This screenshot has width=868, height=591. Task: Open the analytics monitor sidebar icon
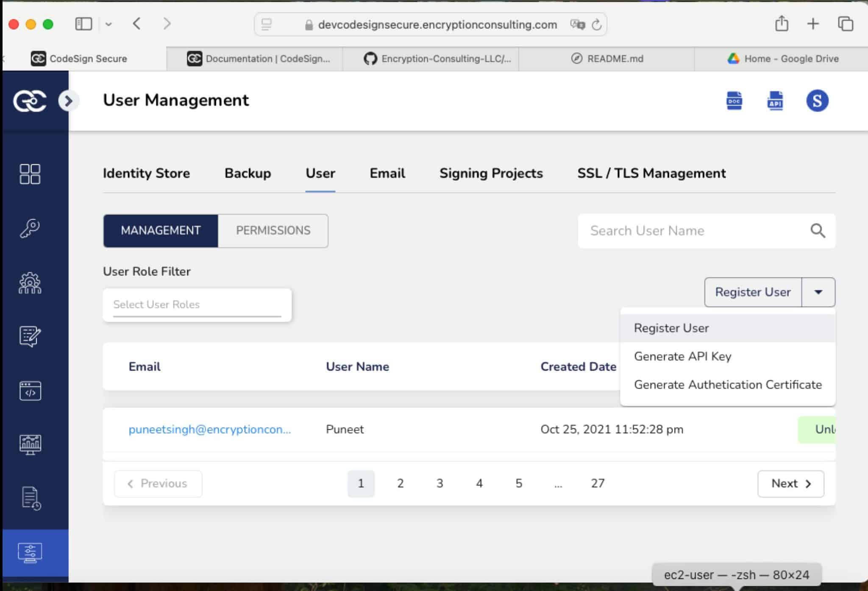30,444
